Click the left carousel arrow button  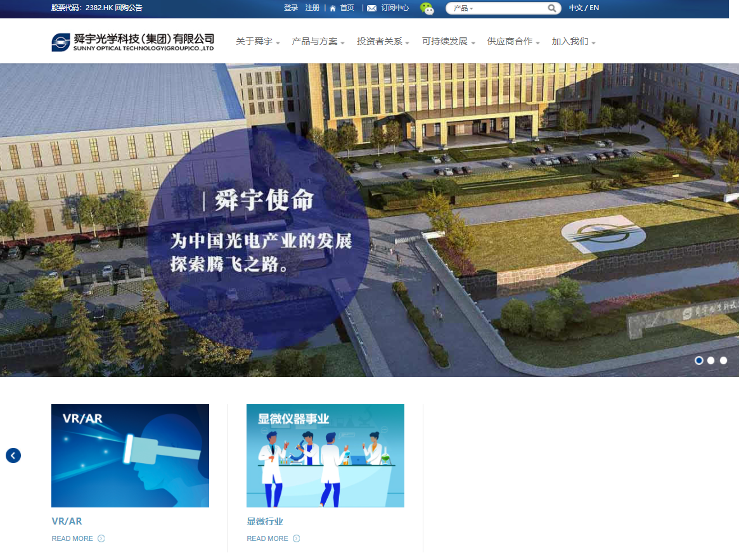(13, 455)
